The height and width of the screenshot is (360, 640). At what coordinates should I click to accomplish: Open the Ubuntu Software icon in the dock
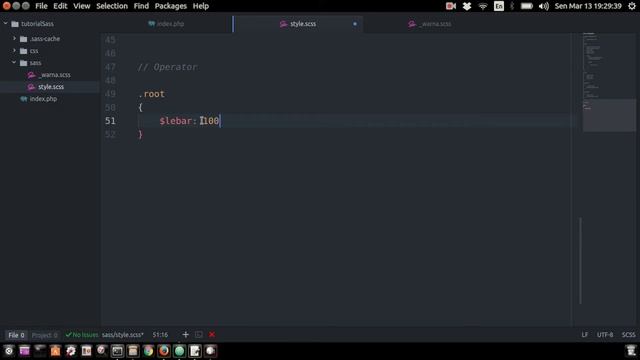(55, 351)
